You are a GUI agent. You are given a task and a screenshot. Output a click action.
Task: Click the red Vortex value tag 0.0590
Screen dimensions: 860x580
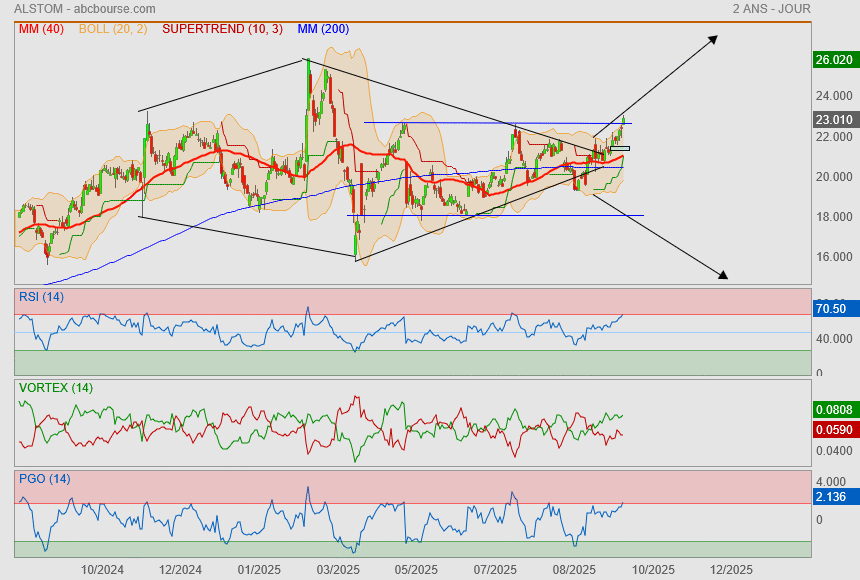pyautogui.click(x=834, y=430)
